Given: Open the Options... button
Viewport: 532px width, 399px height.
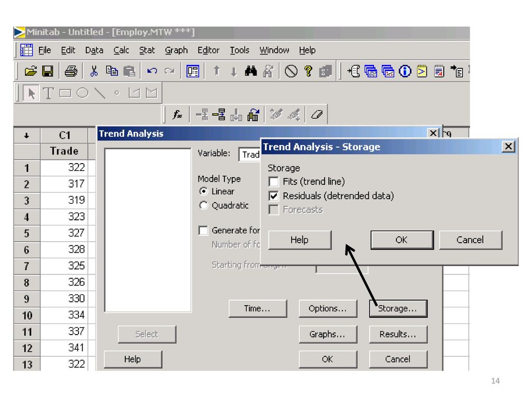Looking at the screenshot, I should [328, 309].
